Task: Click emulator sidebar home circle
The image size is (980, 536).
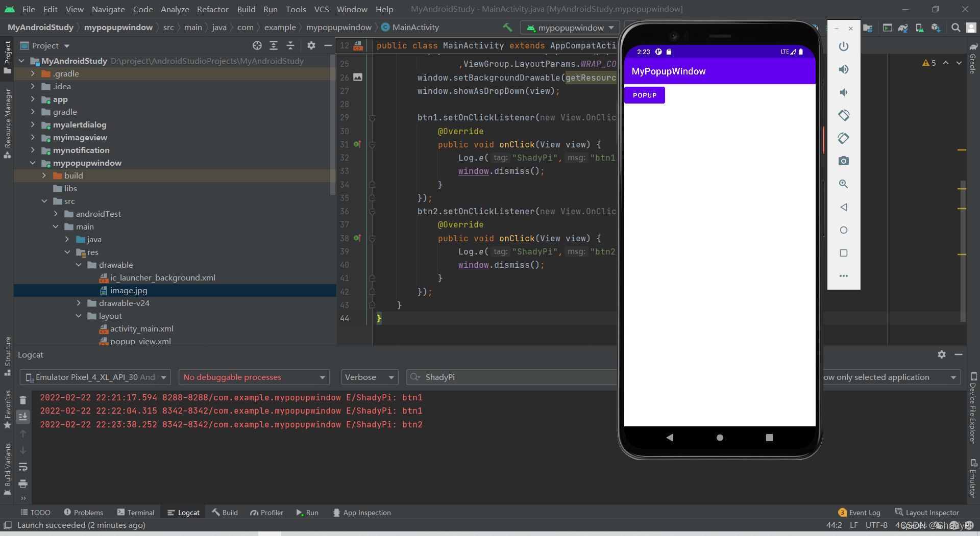Action: (844, 230)
